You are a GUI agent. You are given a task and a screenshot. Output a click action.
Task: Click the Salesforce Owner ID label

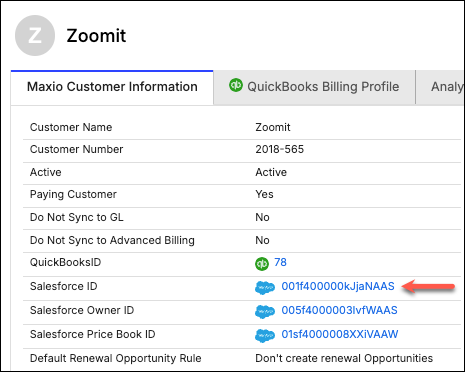(82, 310)
